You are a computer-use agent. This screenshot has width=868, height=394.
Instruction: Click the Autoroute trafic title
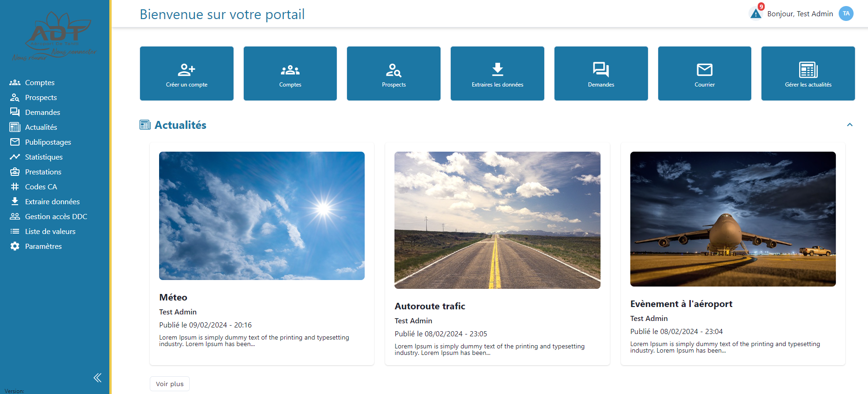(x=430, y=306)
